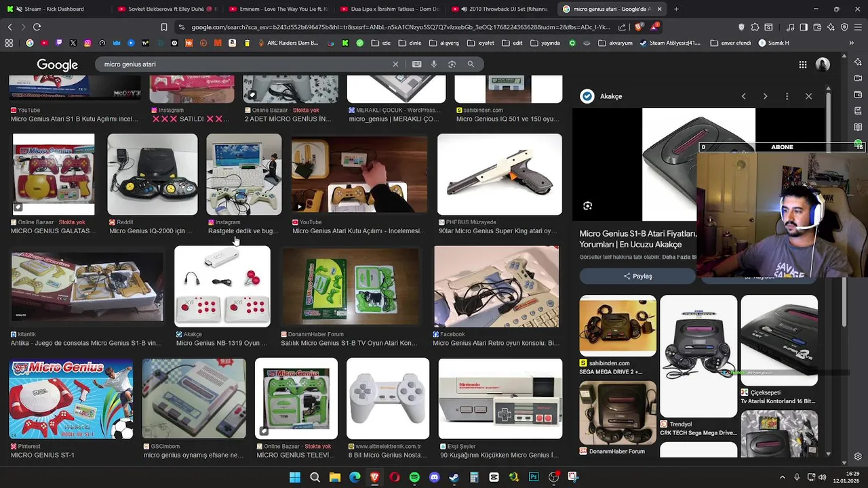Viewport: 868px width, 488px height.
Task: Open the Twitch bookmark in bookmarks bar
Action: [59, 43]
